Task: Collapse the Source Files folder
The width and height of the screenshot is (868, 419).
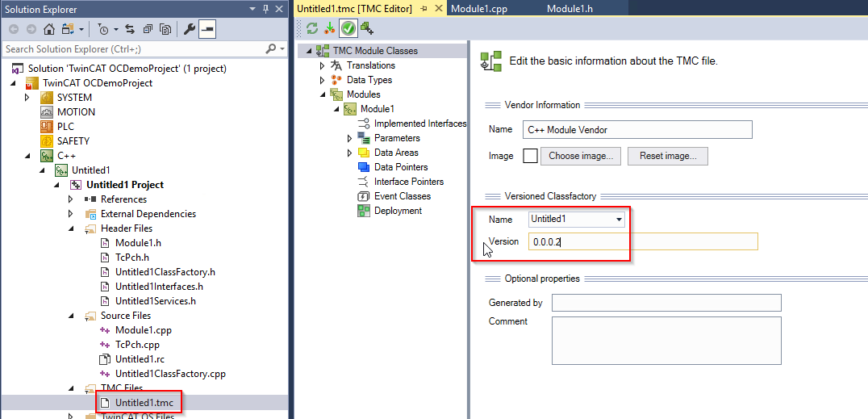Action: (70, 316)
